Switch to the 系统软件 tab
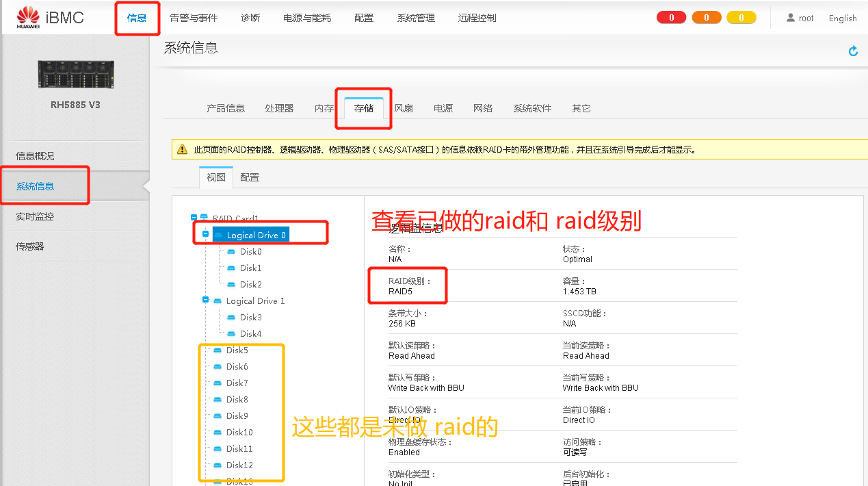Screen dimensions: 868x486 pyautogui.click(x=532, y=108)
